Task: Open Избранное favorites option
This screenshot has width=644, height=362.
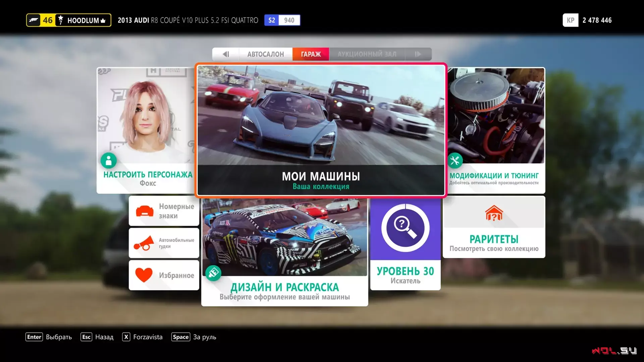Action: coord(164,275)
